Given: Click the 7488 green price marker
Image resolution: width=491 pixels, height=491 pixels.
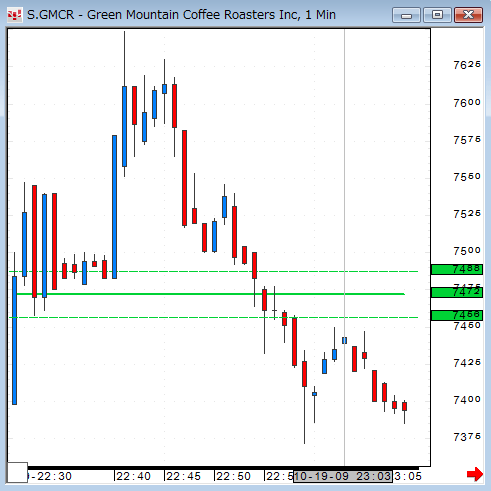Looking at the screenshot, I should (457, 269).
